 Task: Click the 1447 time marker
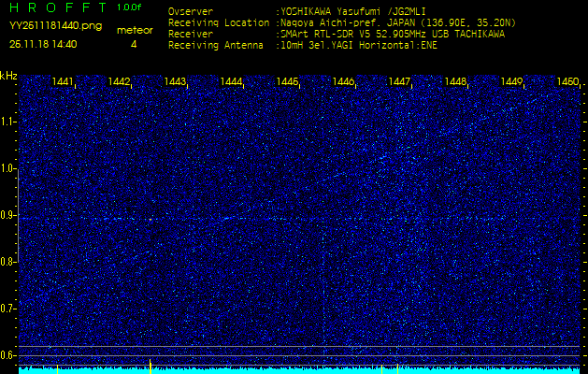(399, 82)
